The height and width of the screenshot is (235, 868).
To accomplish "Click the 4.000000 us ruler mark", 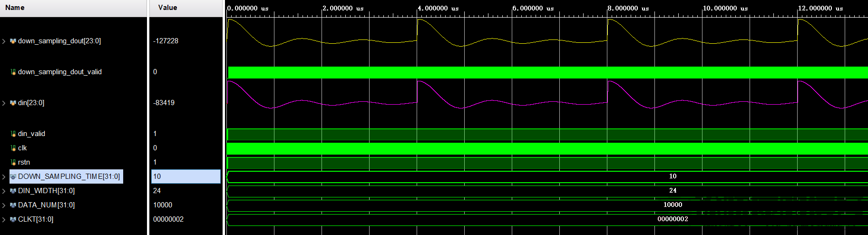I will pyautogui.click(x=438, y=8).
